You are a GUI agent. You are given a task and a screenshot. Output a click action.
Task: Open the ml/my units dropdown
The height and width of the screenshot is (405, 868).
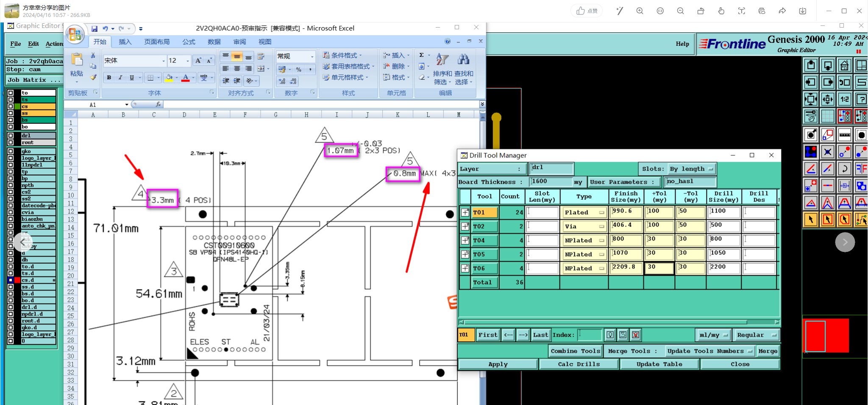click(x=713, y=335)
